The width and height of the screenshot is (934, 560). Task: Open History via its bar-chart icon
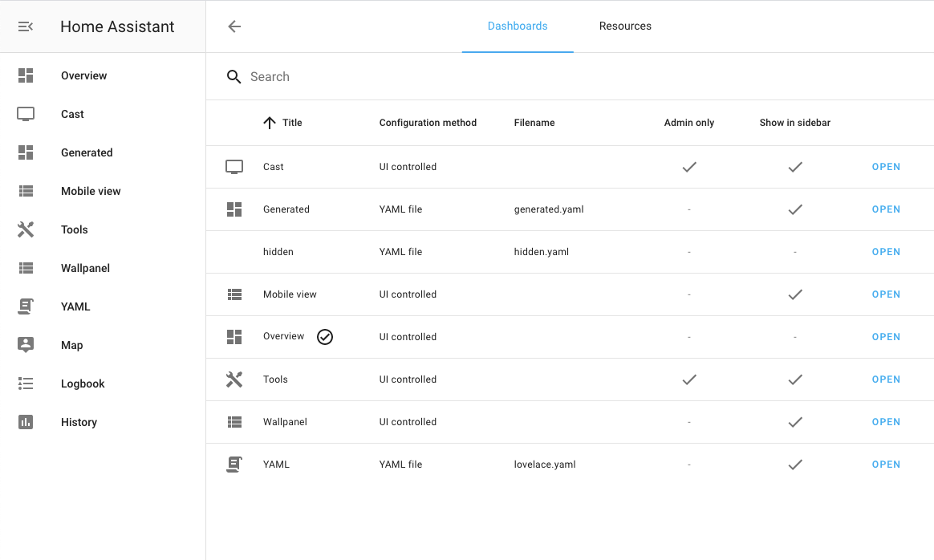tap(25, 422)
